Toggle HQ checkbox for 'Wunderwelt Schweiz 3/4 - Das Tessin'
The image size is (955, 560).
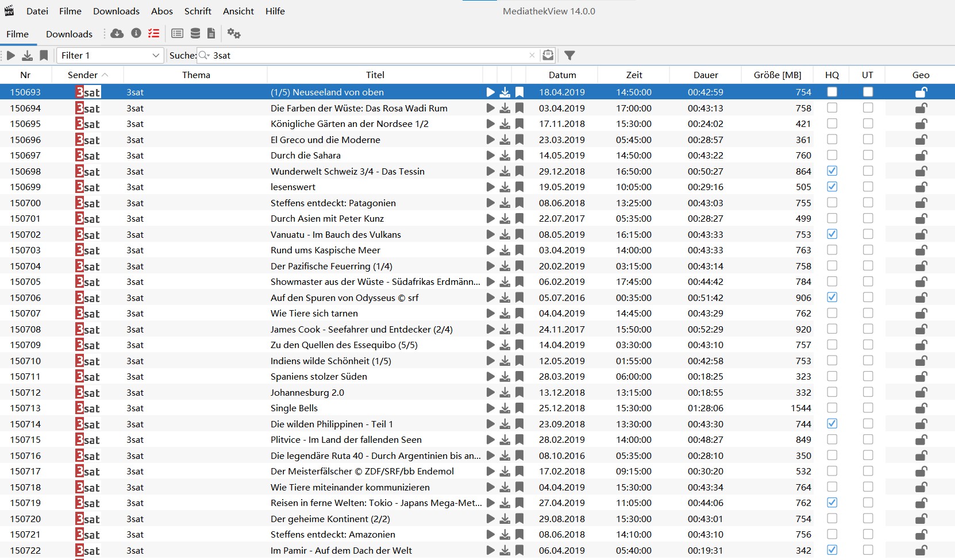click(x=832, y=171)
